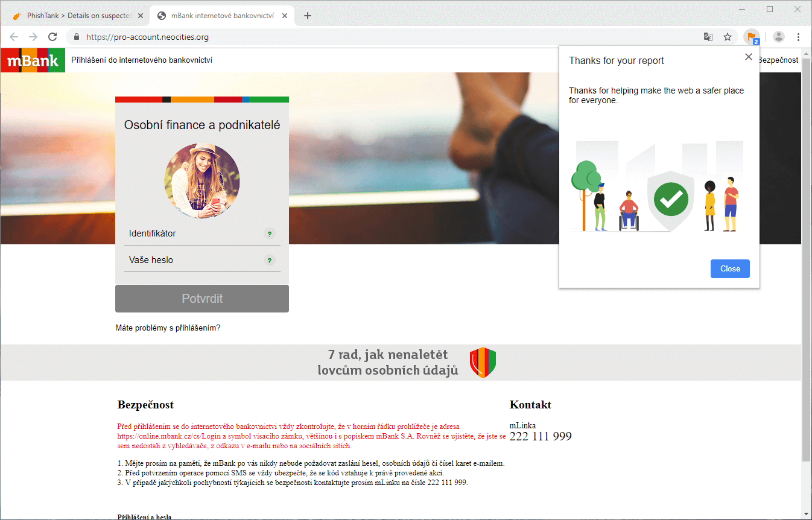Click the 7 rad, jak nenaletět banner text
This screenshot has width=812, height=520.
(x=388, y=363)
